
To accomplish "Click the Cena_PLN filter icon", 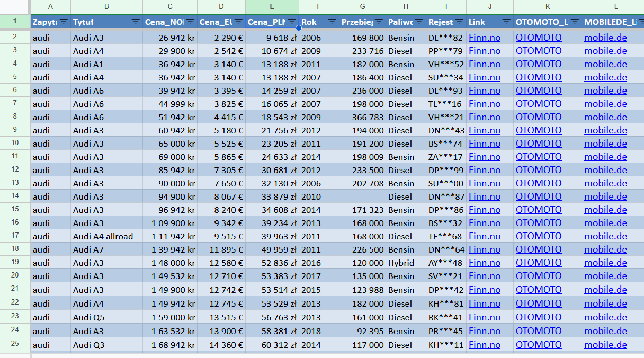I will click(292, 22).
